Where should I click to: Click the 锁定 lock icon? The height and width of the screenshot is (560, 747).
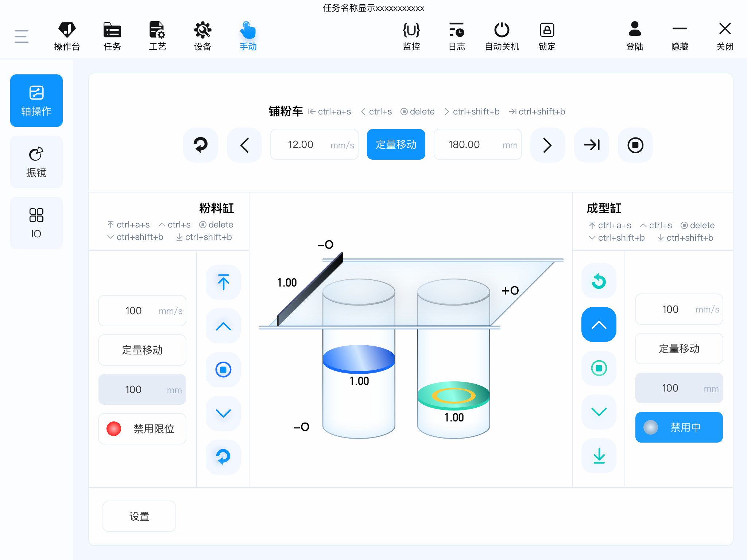tap(547, 36)
